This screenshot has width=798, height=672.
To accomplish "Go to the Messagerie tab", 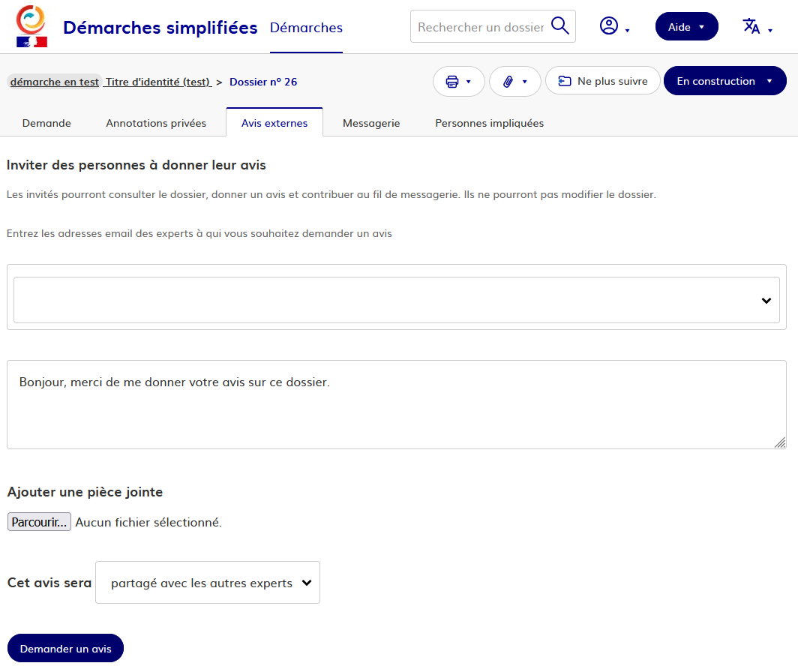I will click(371, 123).
